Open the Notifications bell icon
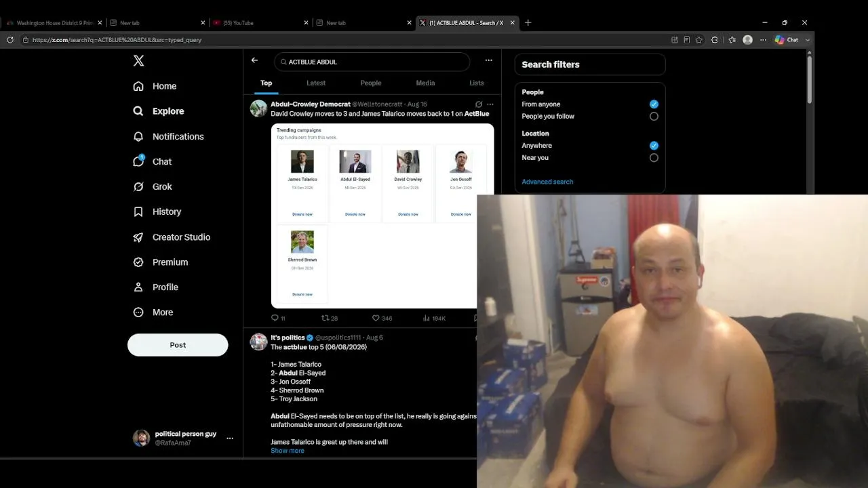The height and width of the screenshot is (488, 868). [138, 136]
